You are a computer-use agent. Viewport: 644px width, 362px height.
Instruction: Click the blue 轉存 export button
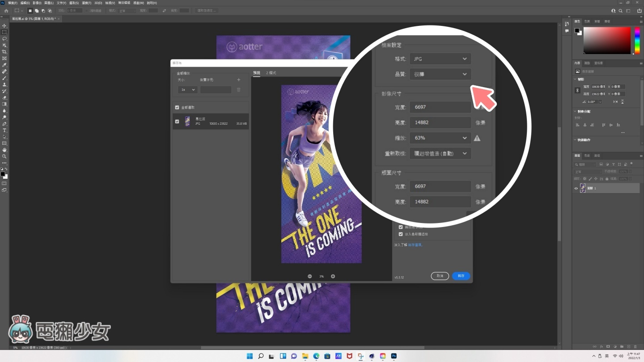click(461, 276)
